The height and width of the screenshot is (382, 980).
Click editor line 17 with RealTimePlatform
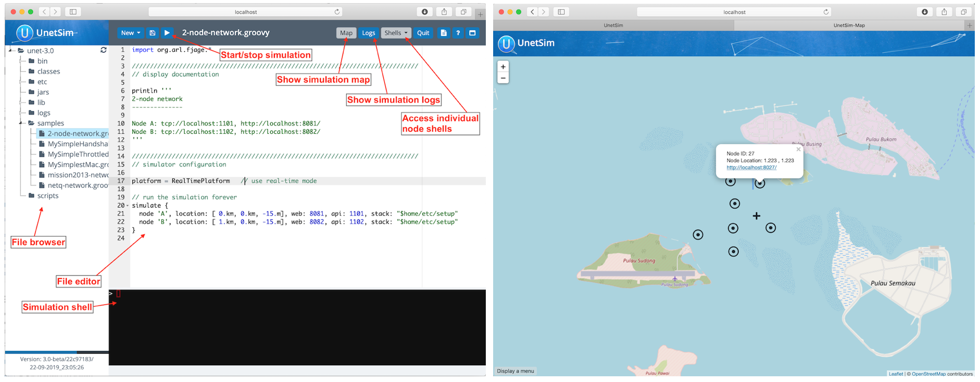click(x=307, y=181)
